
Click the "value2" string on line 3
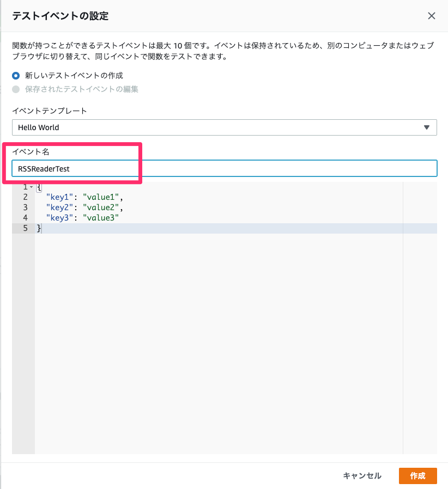(x=102, y=207)
